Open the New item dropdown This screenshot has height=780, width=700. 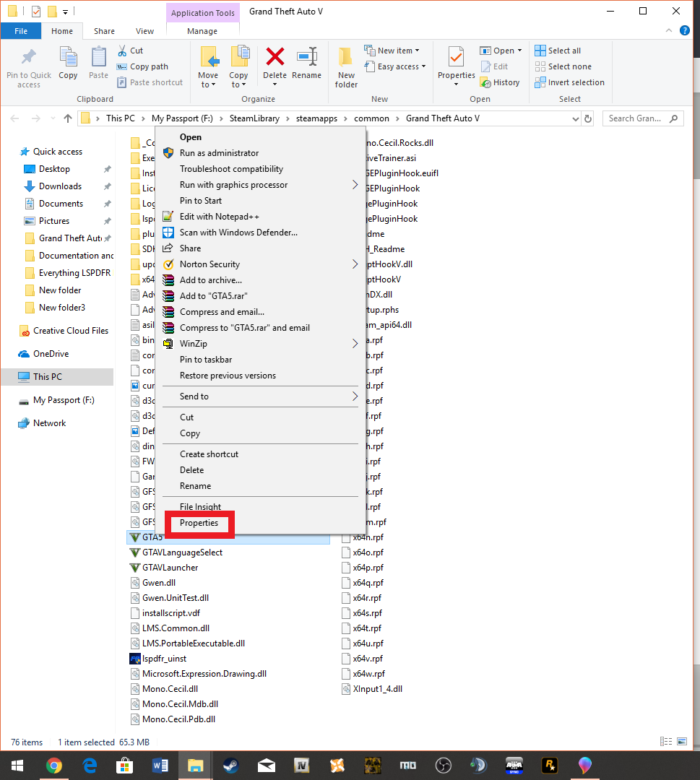(x=392, y=51)
